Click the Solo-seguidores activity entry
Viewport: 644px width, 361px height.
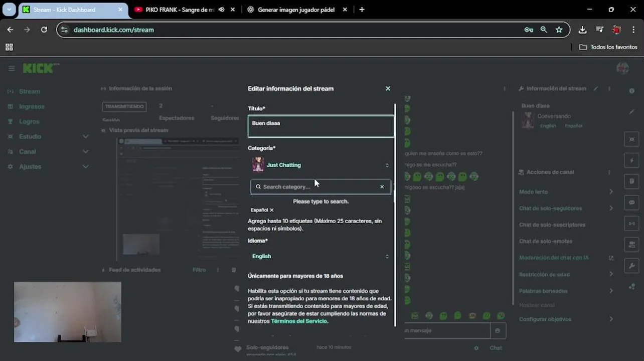(267, 347)
